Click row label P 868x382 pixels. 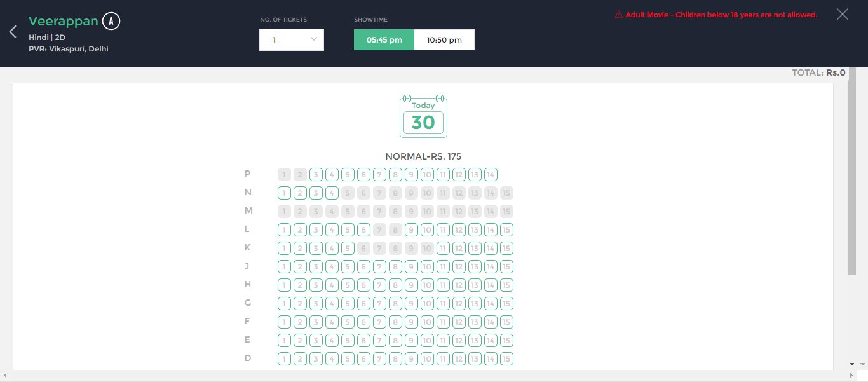click(x=248, y=174)
